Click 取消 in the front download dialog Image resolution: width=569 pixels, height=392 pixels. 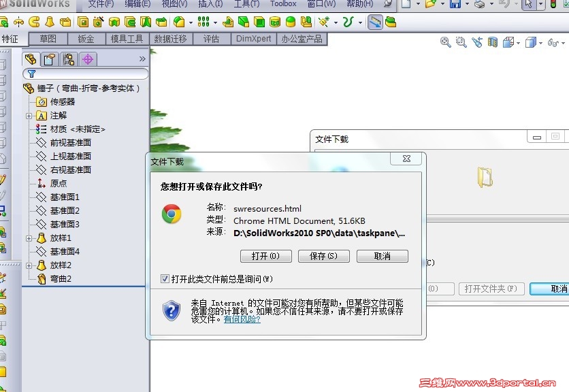[x=382, y=257]
